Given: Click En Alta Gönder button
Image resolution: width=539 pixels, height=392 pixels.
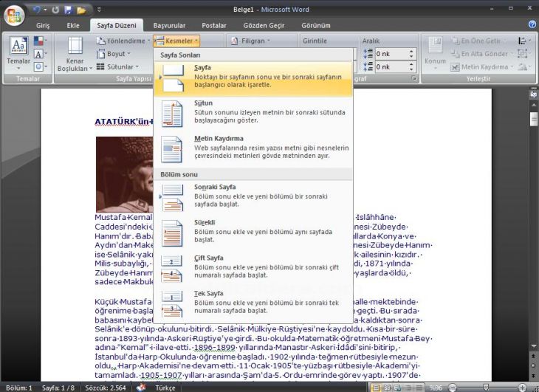Looking at the screenshot, I should (481, 54).
